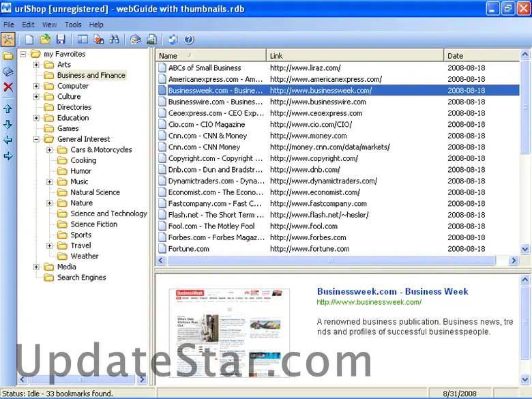Click the left arrow sidebar icon

coord(8,140)
